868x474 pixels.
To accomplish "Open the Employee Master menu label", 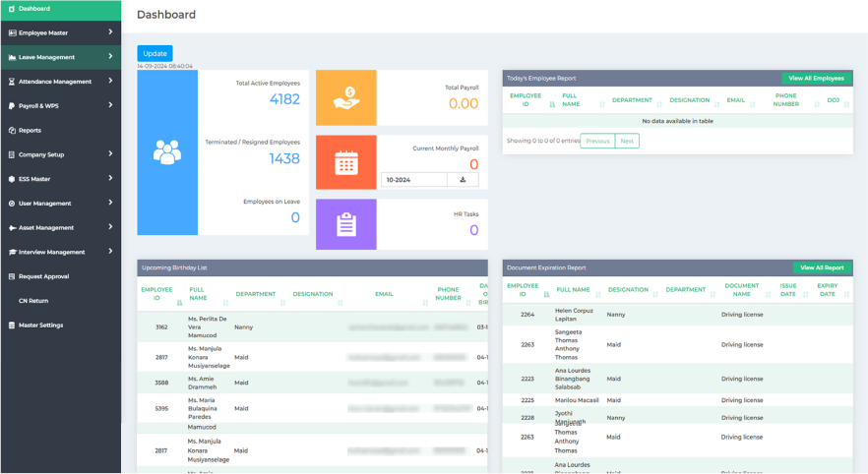I will [x=43, y=33].
